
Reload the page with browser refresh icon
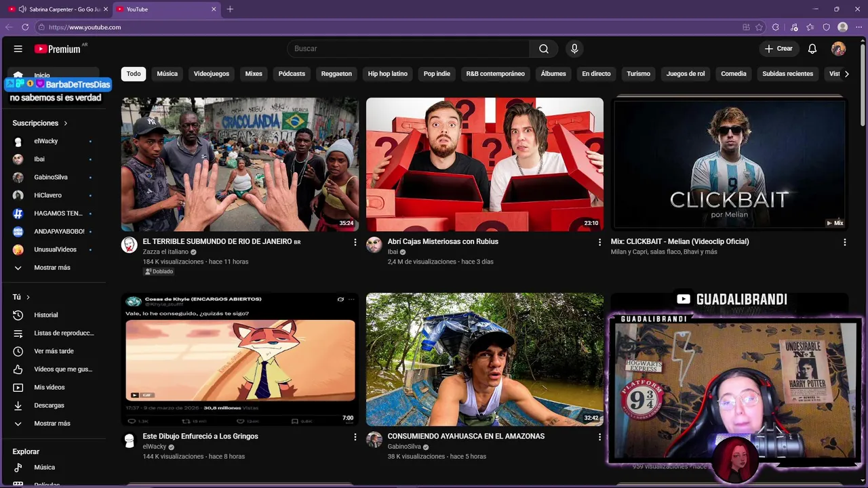(x=25, y=27)
